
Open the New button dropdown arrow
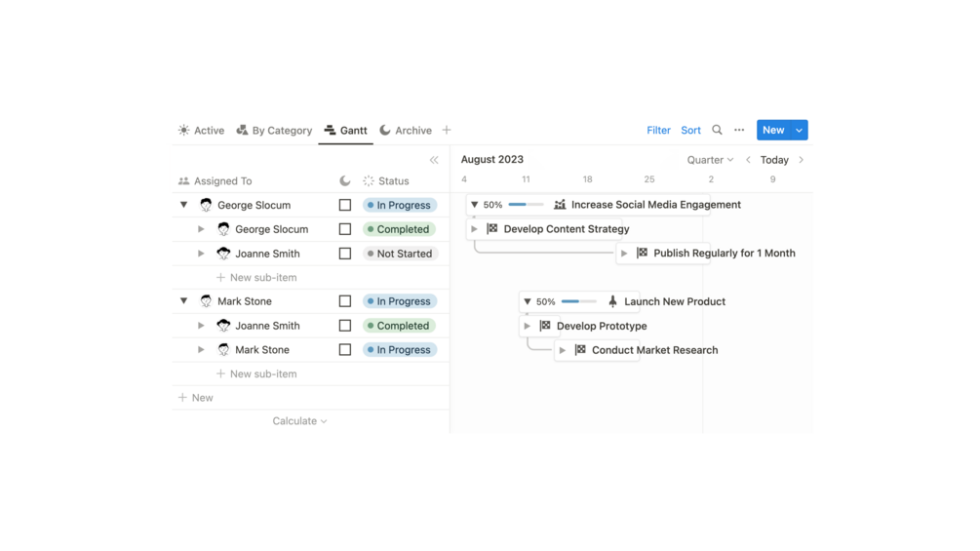coord(800,130)
